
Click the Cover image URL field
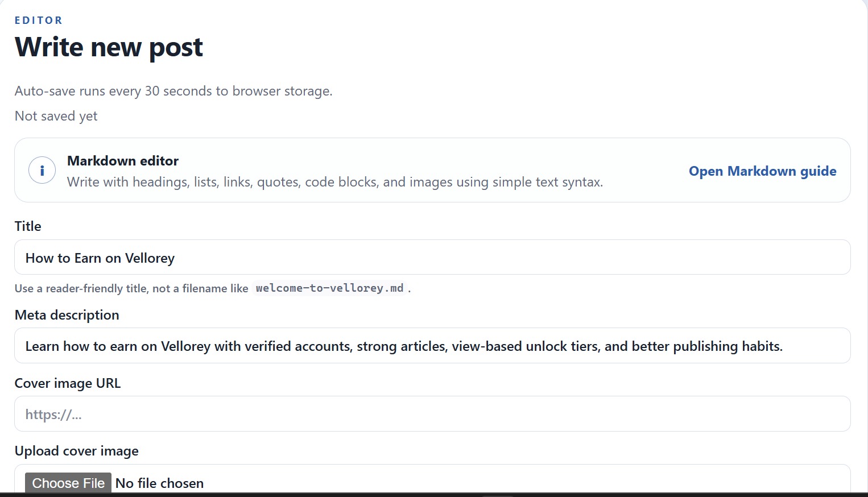pos(398,413)
